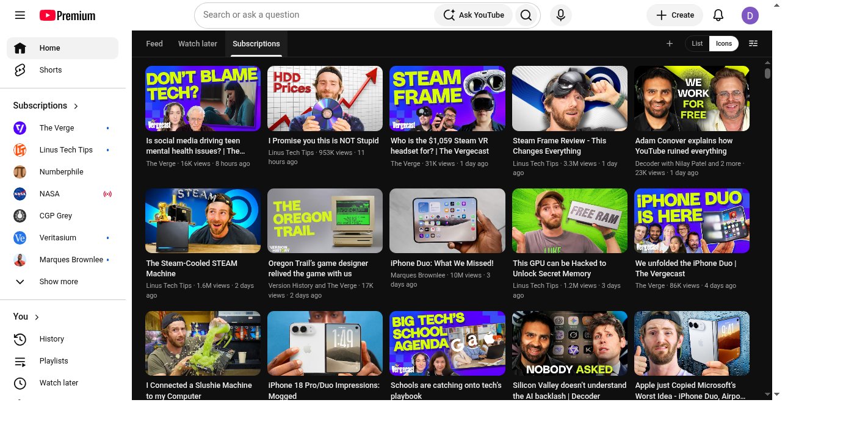Open 'The Steam-Cooled STEAM Machine' title
868x444 pixels.
pyautogui.click(x=192, y=268)
